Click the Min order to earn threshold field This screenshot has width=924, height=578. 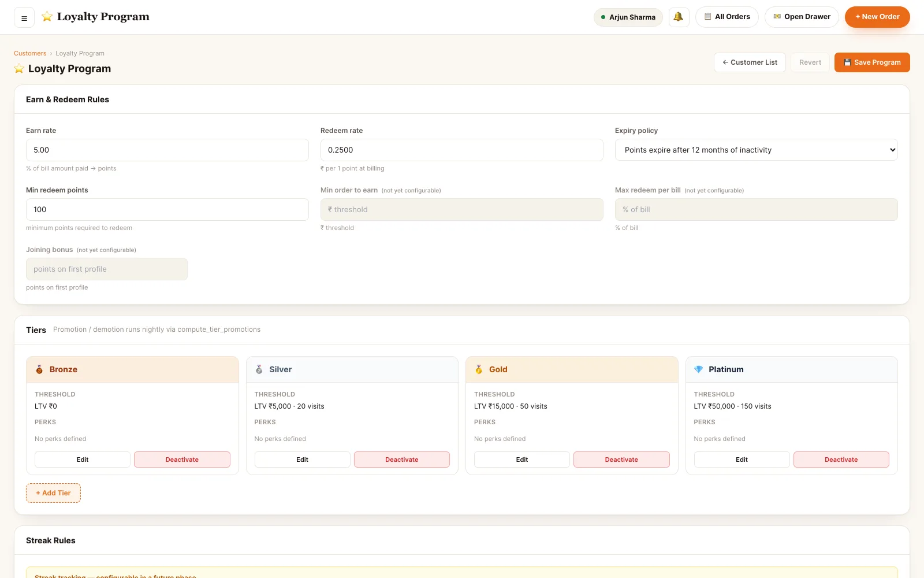pos(462,209)
